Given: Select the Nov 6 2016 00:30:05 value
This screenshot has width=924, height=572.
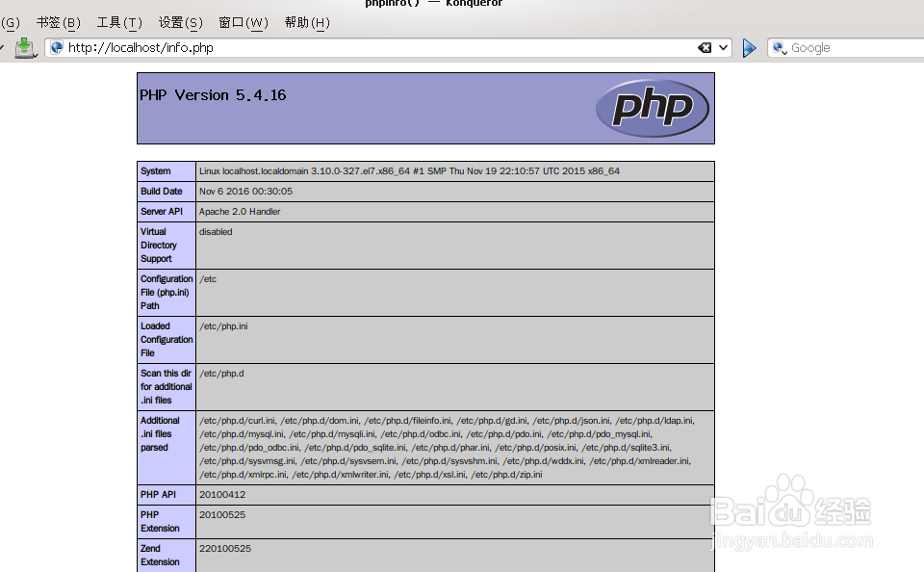Looking at the screenshot, I should click(245, 191).
